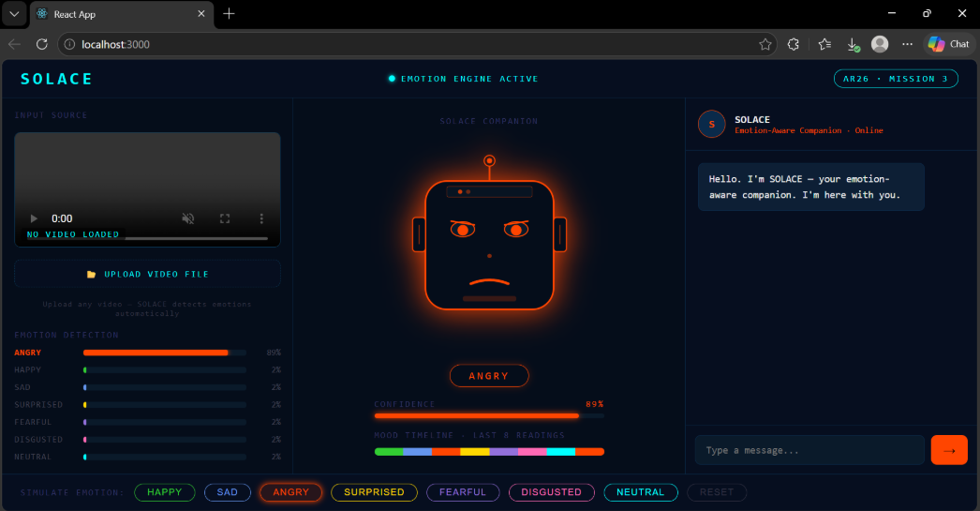Unmute the video player audio
This screenshot has width=980, height=511.
(187, 218)
